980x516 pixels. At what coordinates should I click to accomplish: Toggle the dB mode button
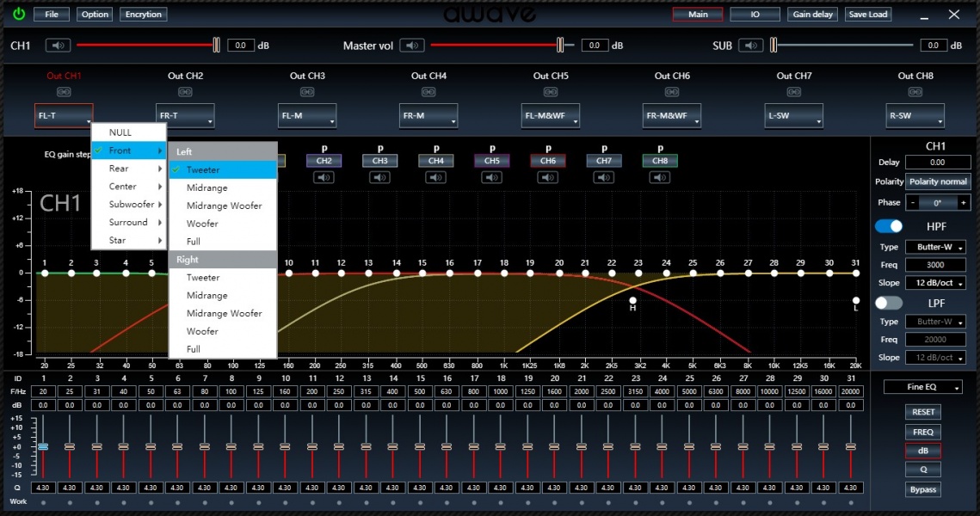tap(922, 451)
